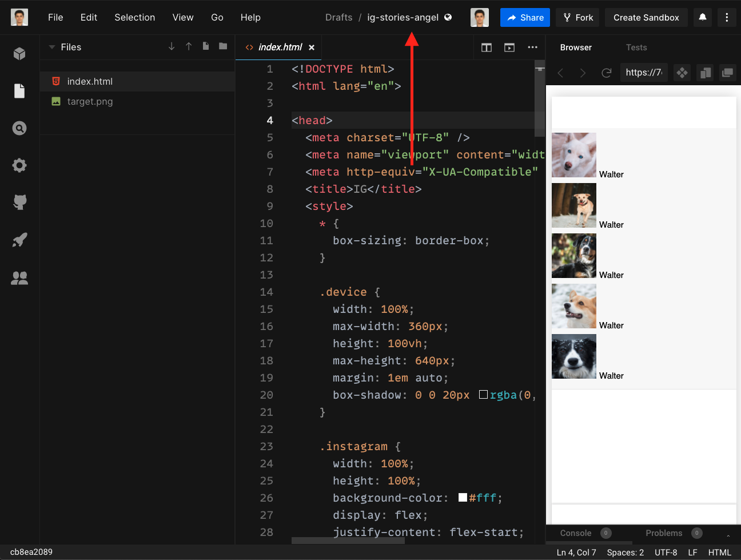
Task: Open the Deployment rocket panel
Action: pos(19,240)
